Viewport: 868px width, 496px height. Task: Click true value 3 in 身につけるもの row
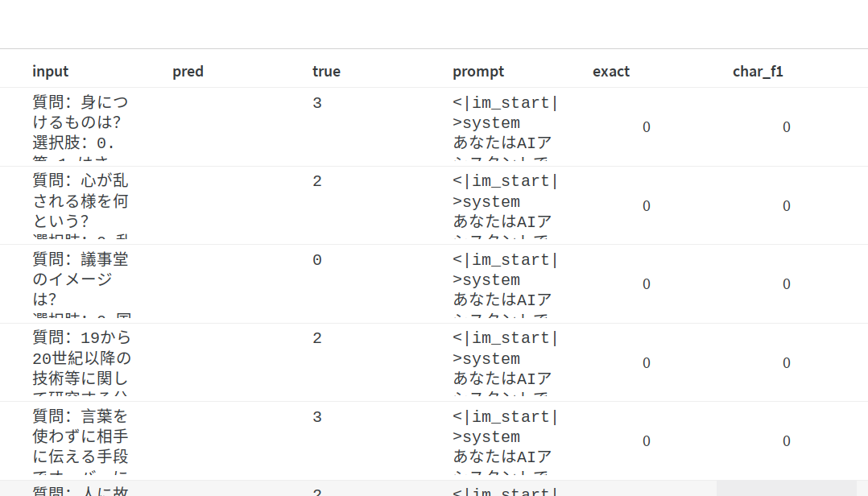(317, 103)
